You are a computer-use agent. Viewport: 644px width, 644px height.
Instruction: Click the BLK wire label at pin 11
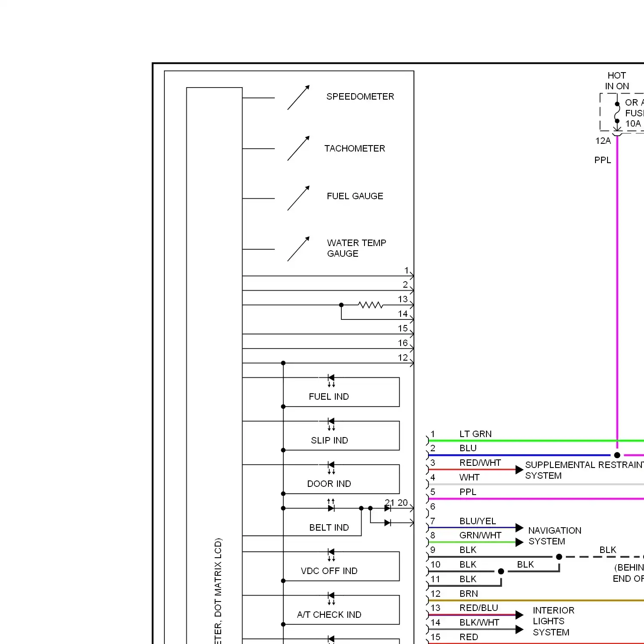click(x=468, y=579)
